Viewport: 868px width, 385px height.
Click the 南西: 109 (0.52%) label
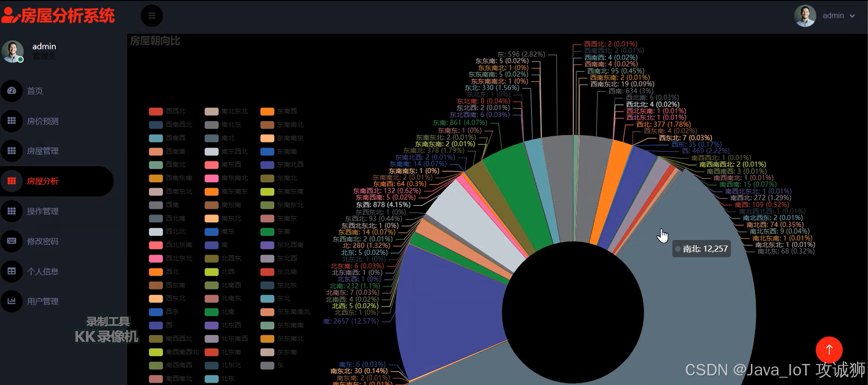(x=762, y=205)
